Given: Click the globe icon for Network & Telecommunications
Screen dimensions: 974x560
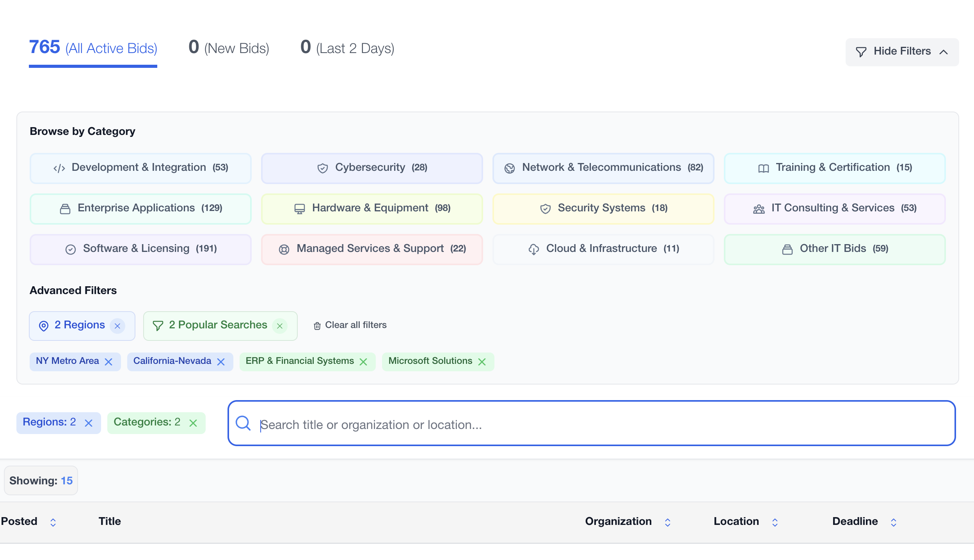Looking at the screenshot, I should coord(510,168).
